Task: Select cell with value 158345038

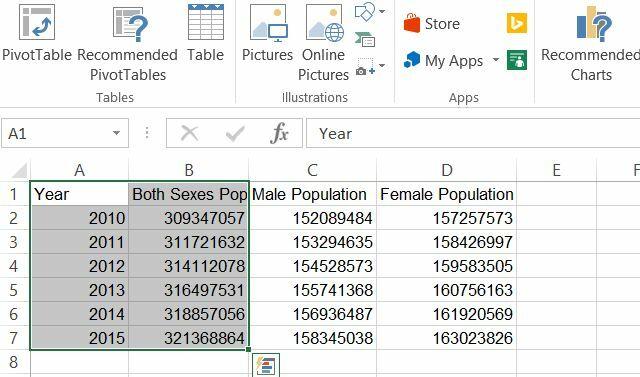Action: click(312, 338)
